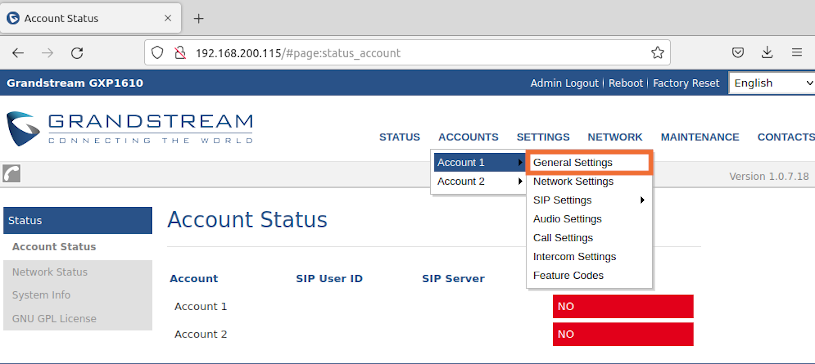Choose Audio Settings from the submenu
Image resolution: width=815 pixels, height=364 pixels.
click(x=589, y=219)
